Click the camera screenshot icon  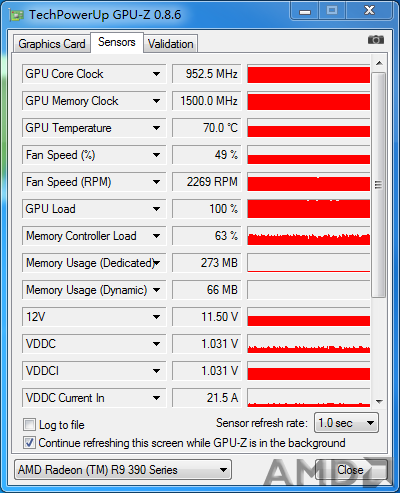pyautogui.click(x=376, y=40)
